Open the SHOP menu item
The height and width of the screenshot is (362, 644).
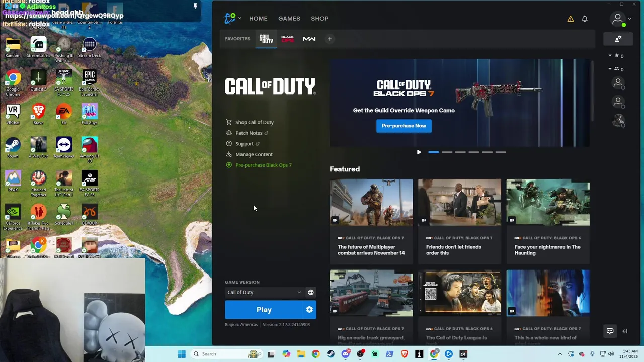[x=319, y=19]
